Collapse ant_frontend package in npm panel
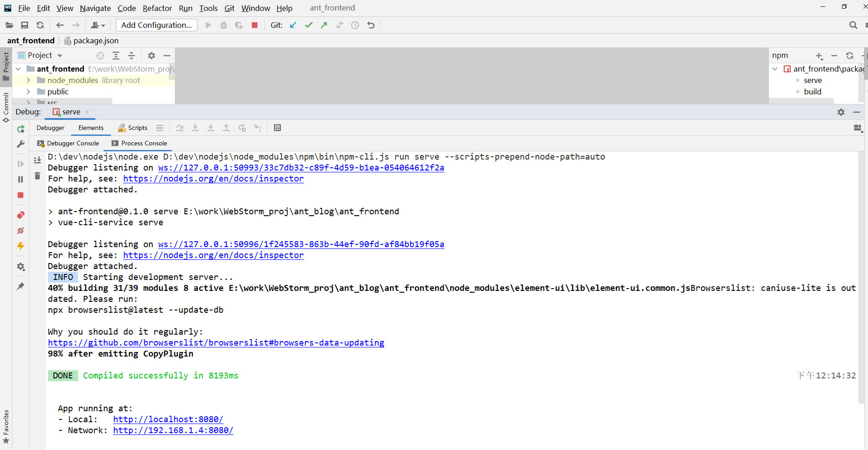 775,69
